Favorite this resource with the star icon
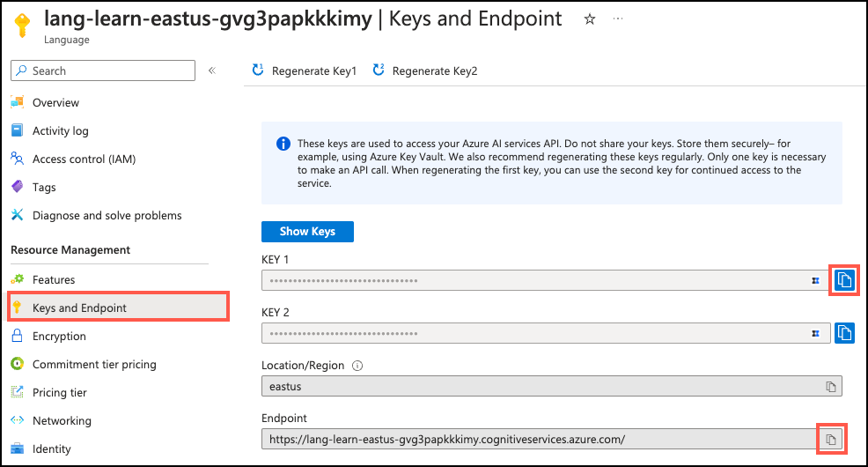This screenshot has width=868, height=467. (x=590, y=19)
